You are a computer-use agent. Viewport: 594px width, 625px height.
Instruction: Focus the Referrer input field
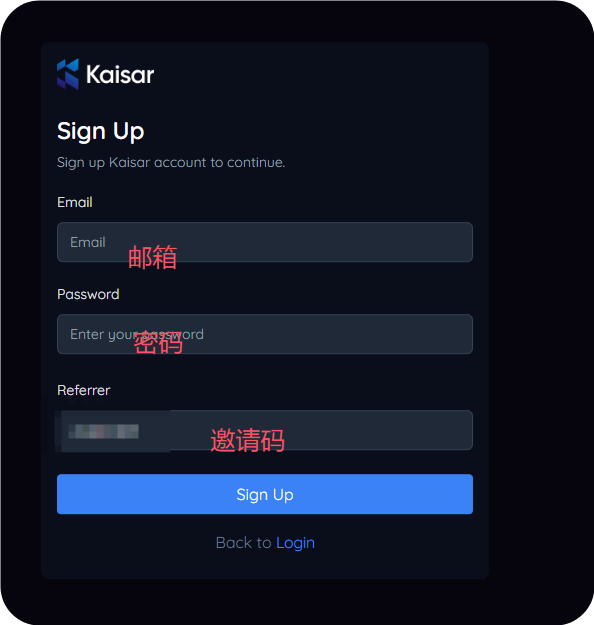coord(265,430)
